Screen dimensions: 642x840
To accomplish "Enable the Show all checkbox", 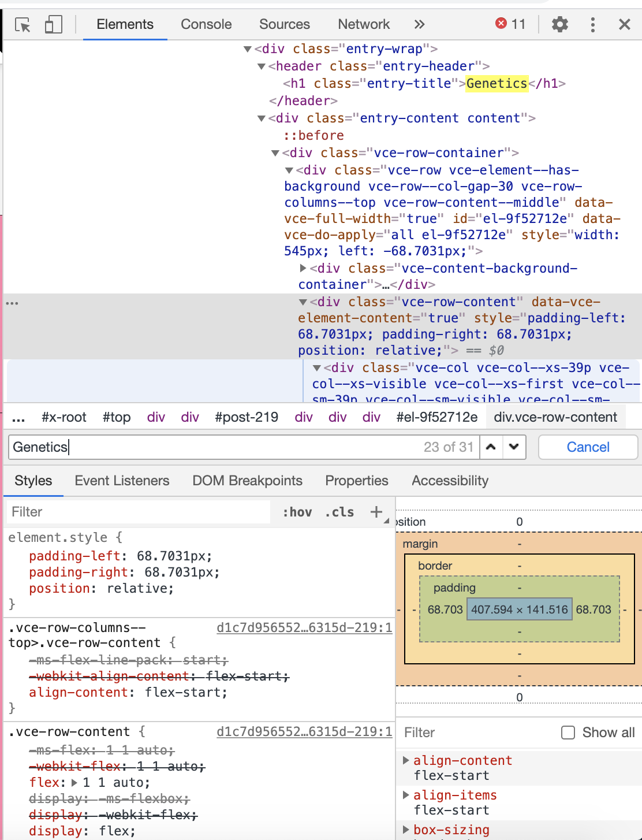I will [568, 733].
